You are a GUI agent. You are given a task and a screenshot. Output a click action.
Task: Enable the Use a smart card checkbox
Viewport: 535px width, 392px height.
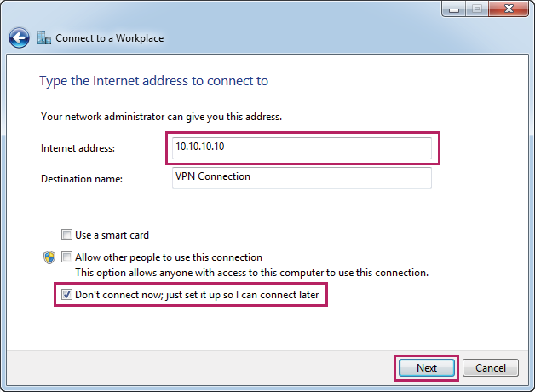[x=66, y=235]
